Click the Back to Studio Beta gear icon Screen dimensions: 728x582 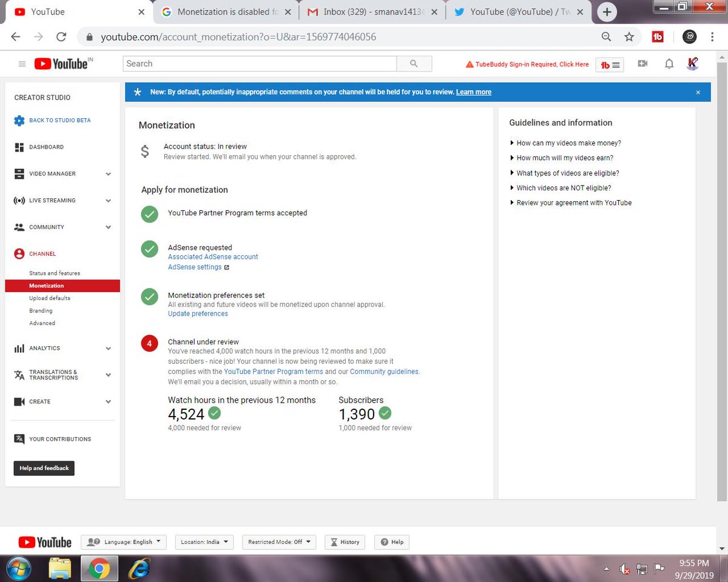pyautogui.click(x=19, y=120)
